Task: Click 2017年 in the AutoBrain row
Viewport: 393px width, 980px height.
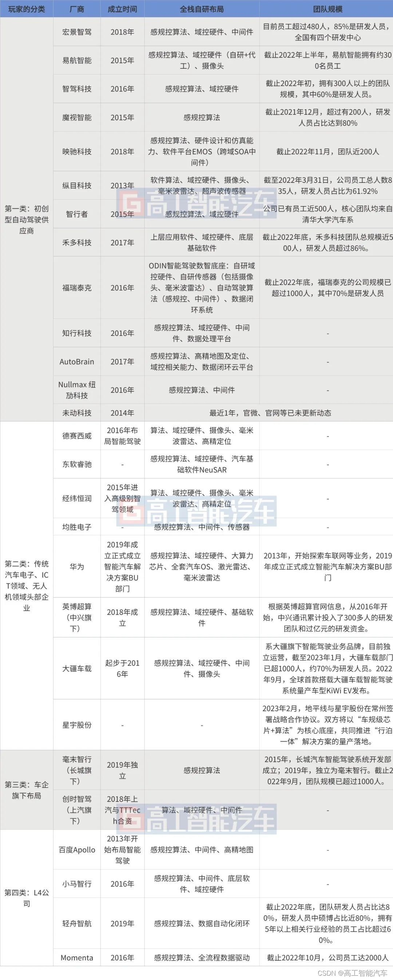Action: 122,362
